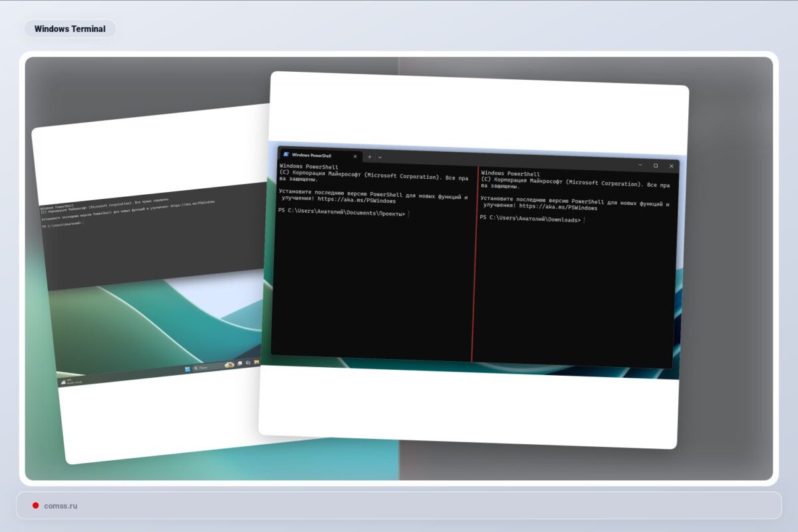798x532 pixels.
Task: Open File Explorer from the taskbar
Action: point(257,362)
